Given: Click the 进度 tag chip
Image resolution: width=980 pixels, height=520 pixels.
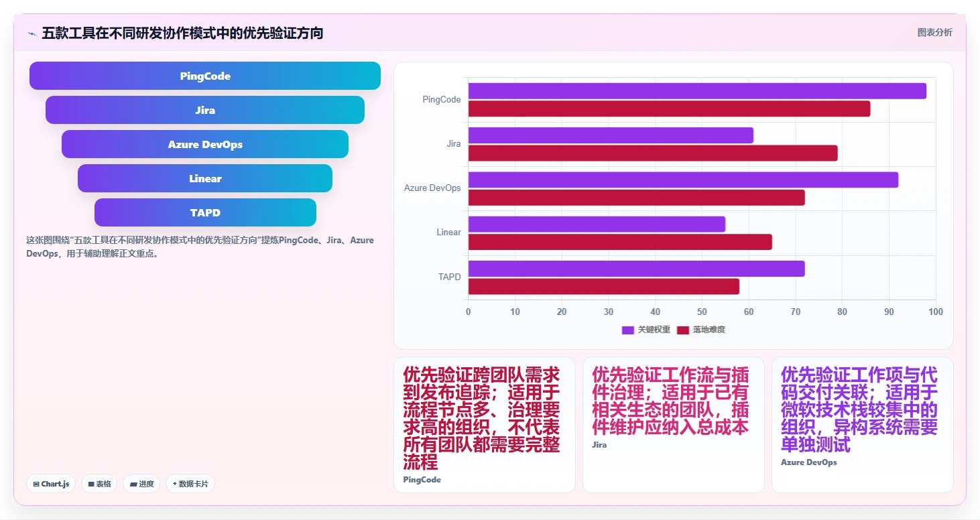Looking at the screenshot, I should 141,484.
